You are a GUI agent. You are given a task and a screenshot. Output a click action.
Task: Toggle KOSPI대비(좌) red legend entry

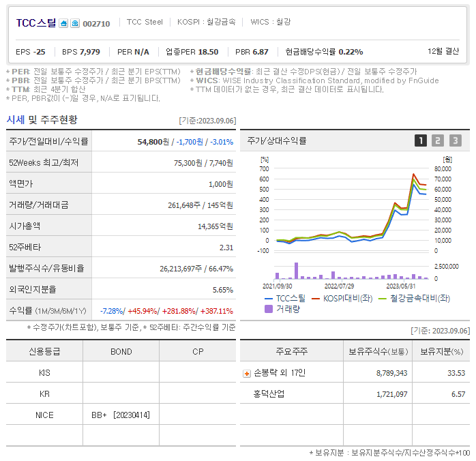[x=342, y=299]
